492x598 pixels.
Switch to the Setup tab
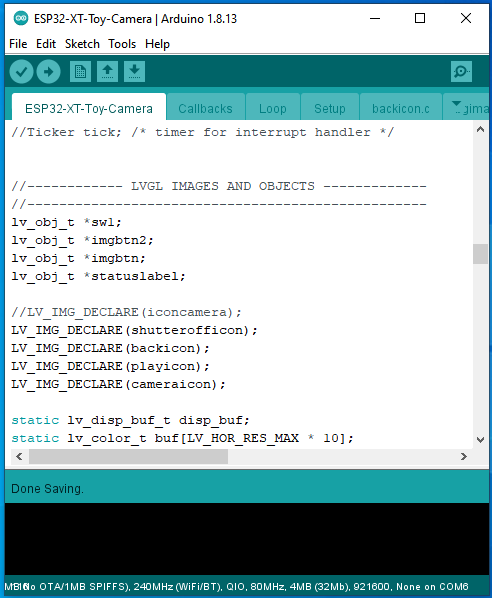(x=330, y=108)
